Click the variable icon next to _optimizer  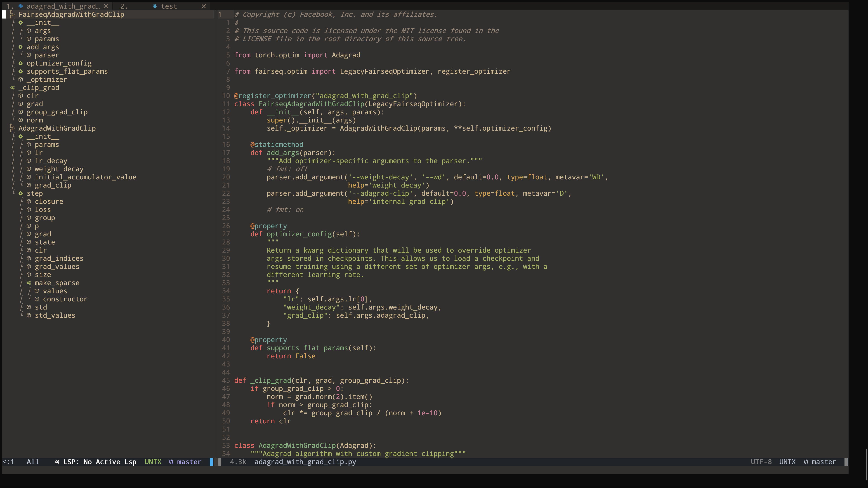(x=21, y=80)
